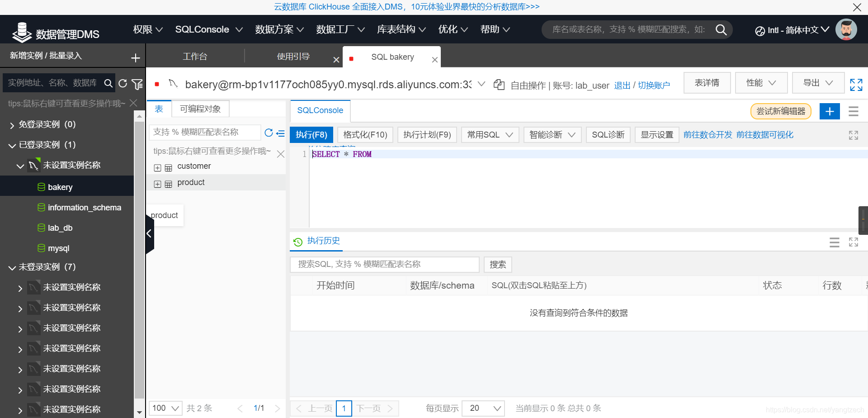
Task: Open the 数据方案 menu
Action: pos(279,29)
